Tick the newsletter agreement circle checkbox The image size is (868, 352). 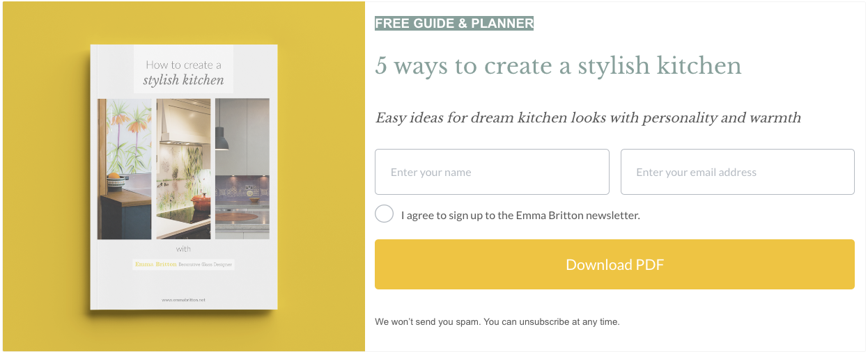(384, 214)
